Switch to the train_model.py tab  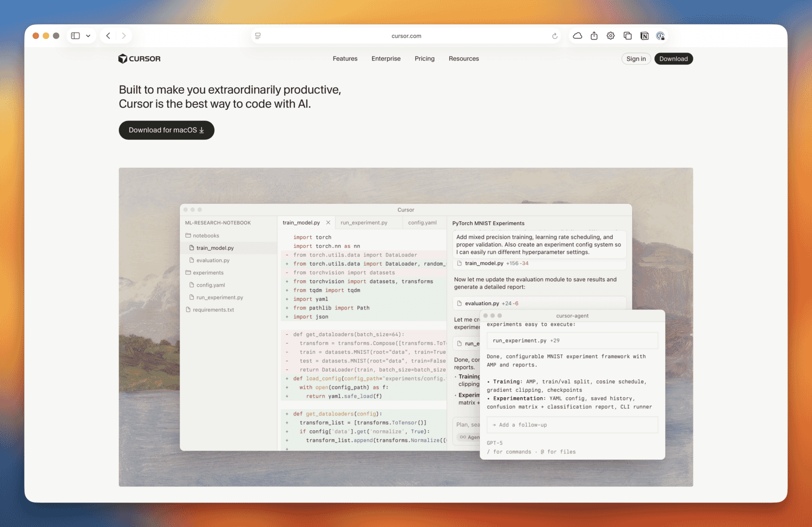pyautogui.click(x=301, y=222)
